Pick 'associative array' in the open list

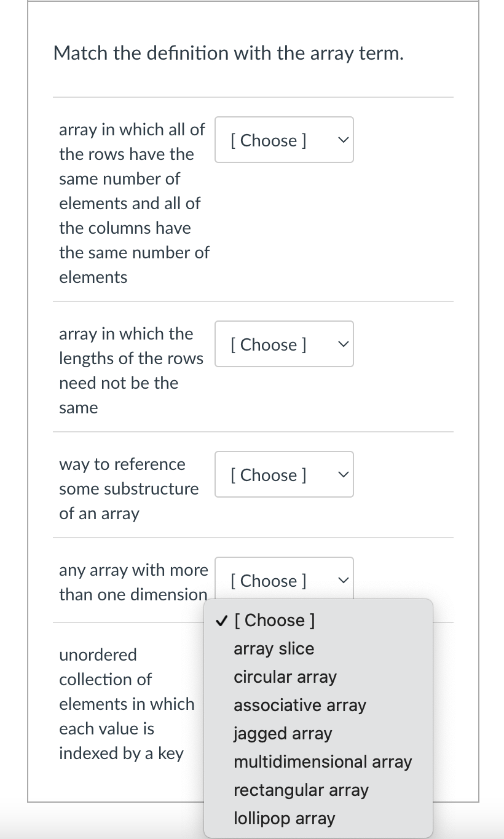coord(300,705)
